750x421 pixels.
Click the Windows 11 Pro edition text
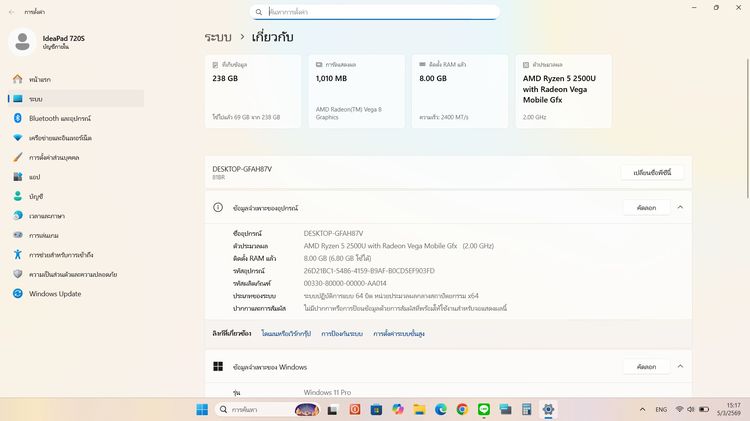click(327, 392)
